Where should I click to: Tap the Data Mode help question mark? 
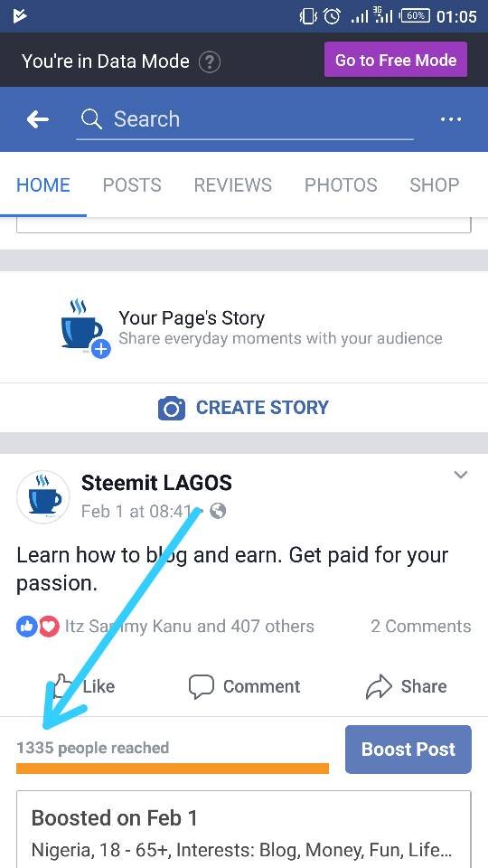(x=209, y=61)
